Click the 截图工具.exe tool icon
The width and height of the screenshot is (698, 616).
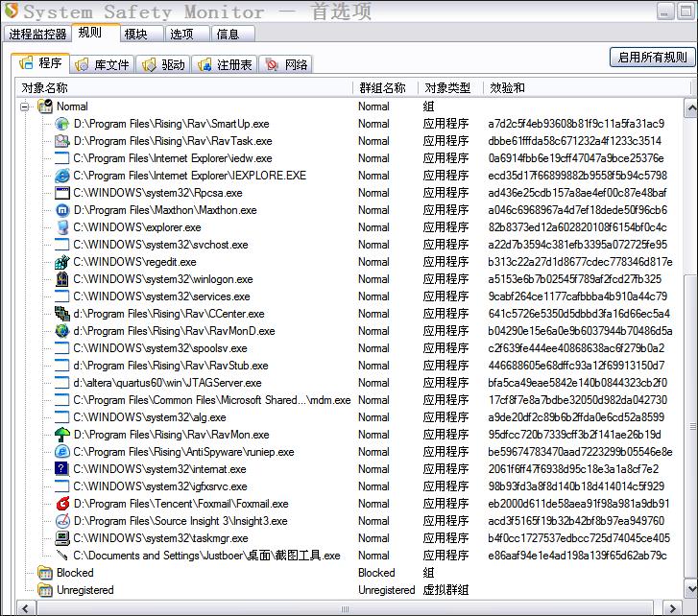click(61, 556)
